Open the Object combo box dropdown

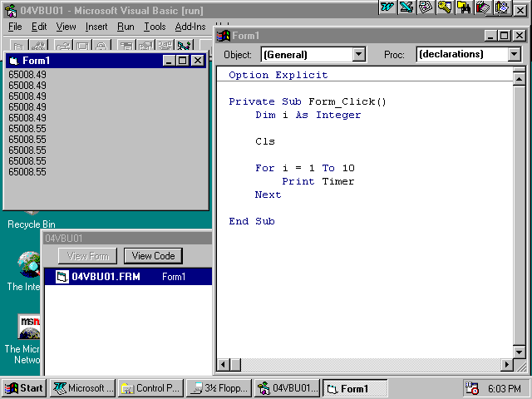click(x=359, y=55)
